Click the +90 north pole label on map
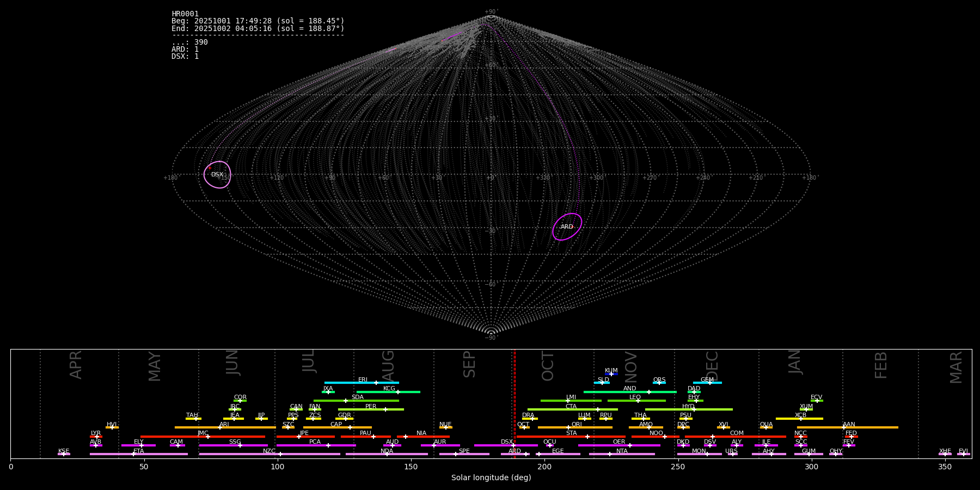The width and height of the screenshot is (980, 490). point(491,11)
